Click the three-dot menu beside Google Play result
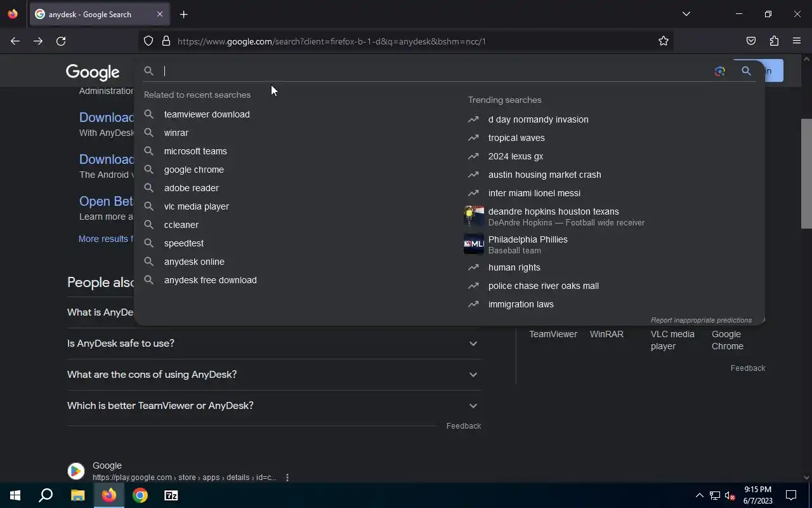Screen dimensions: 812x508 [287, 478]
